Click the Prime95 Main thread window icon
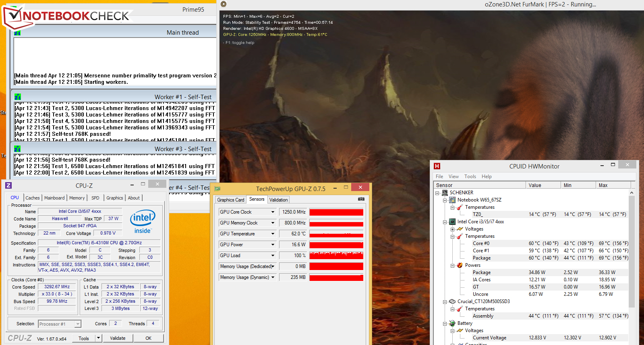644x345 pixels. [17, 33]
